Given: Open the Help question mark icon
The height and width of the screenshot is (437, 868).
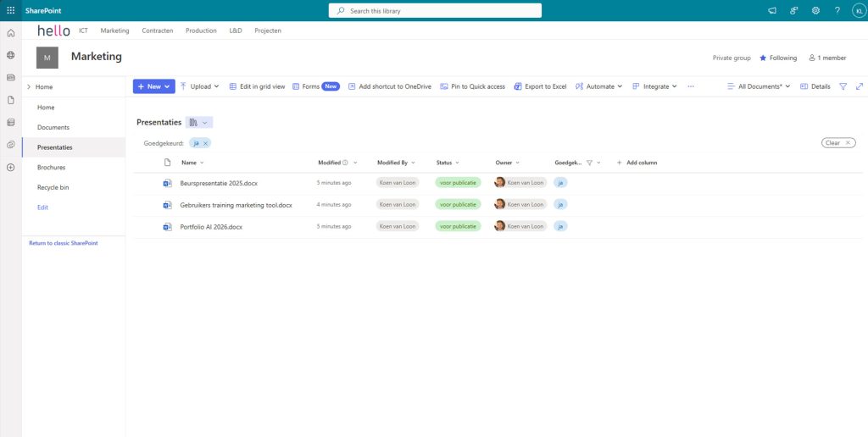Looking at the screenshot, I should pos(837,10).
